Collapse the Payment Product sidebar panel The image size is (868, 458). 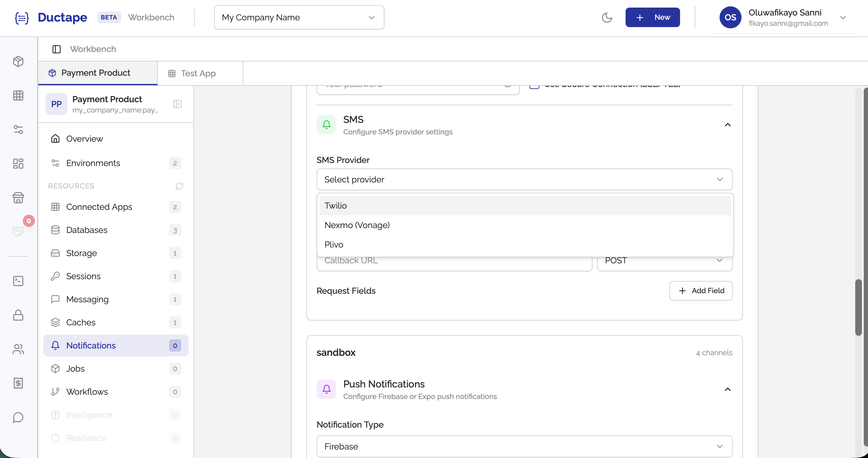click(178, 104)
